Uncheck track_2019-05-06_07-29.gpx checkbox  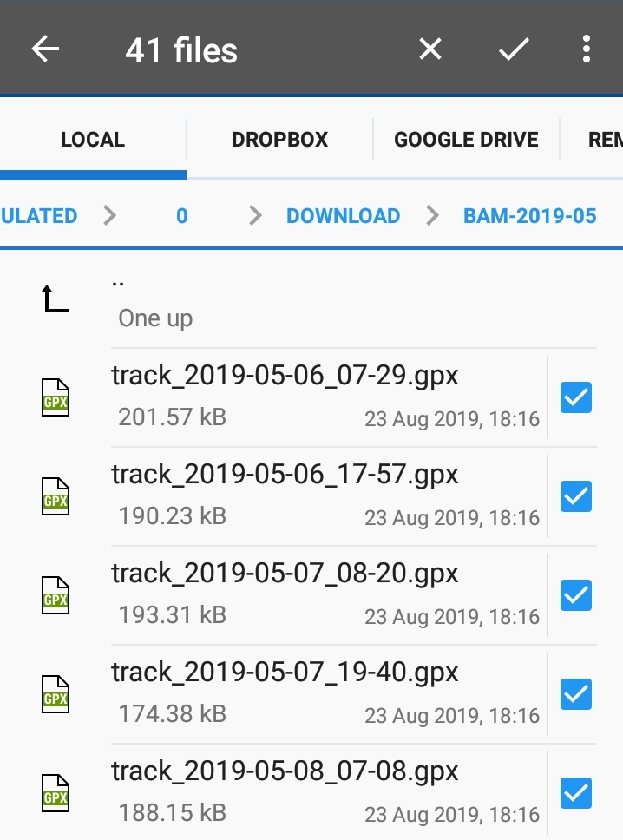pyautogui.click(x=576, y=397)
